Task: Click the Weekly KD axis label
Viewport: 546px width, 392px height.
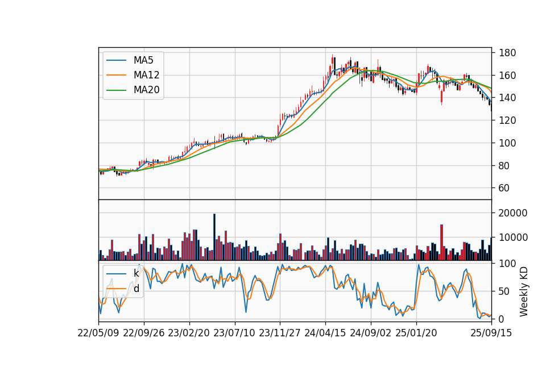Action: click(x=523, y=291)
